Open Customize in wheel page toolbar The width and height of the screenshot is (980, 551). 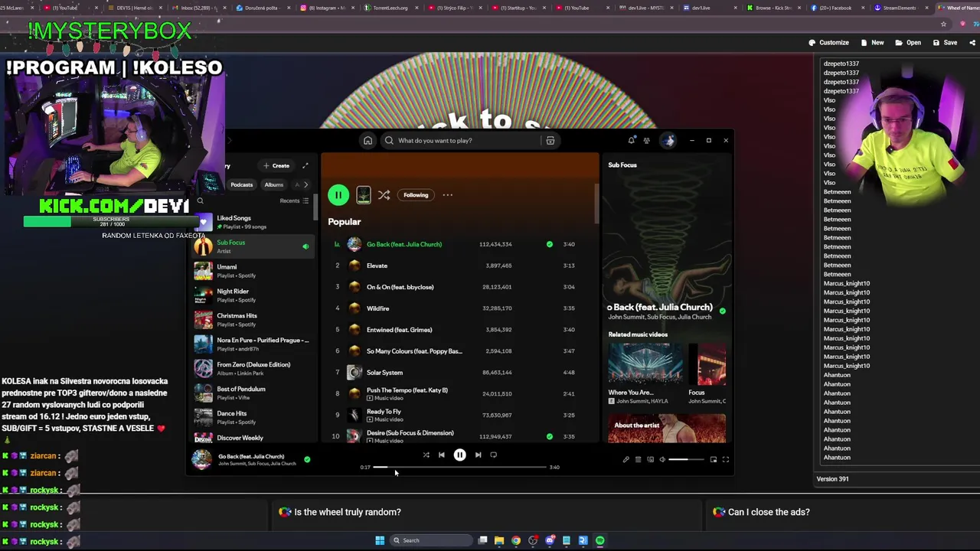829,43
